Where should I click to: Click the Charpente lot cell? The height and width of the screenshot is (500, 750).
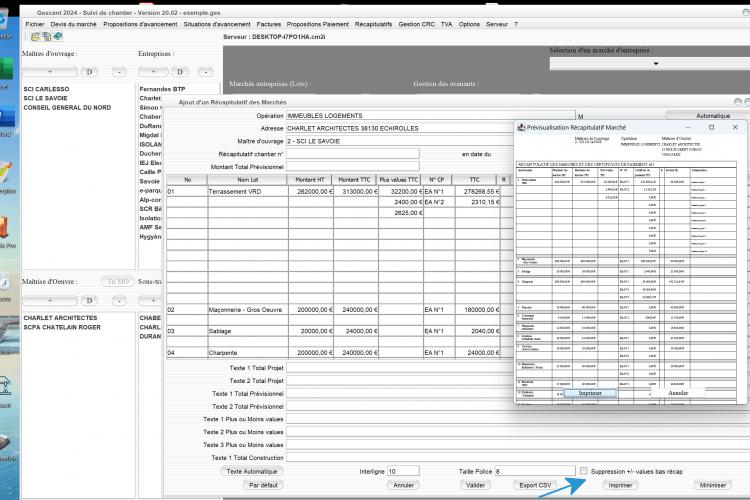pos(248,353)
